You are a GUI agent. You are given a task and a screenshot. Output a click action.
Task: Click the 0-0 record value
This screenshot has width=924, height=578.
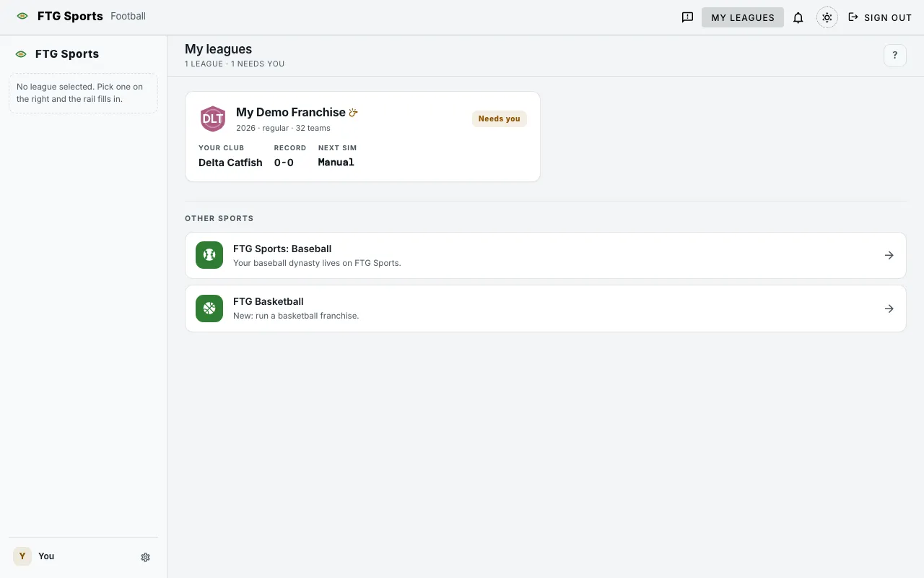[284, 163]
